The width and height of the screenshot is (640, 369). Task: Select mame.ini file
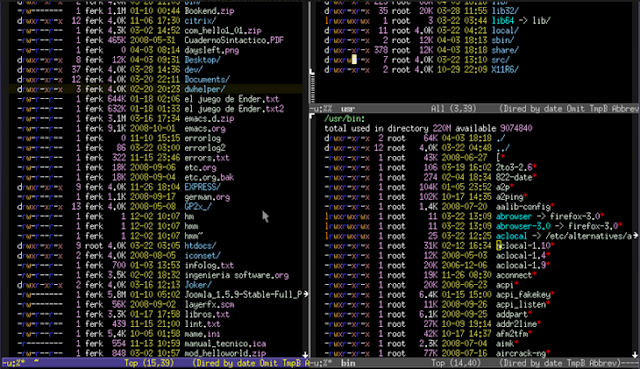202,334
